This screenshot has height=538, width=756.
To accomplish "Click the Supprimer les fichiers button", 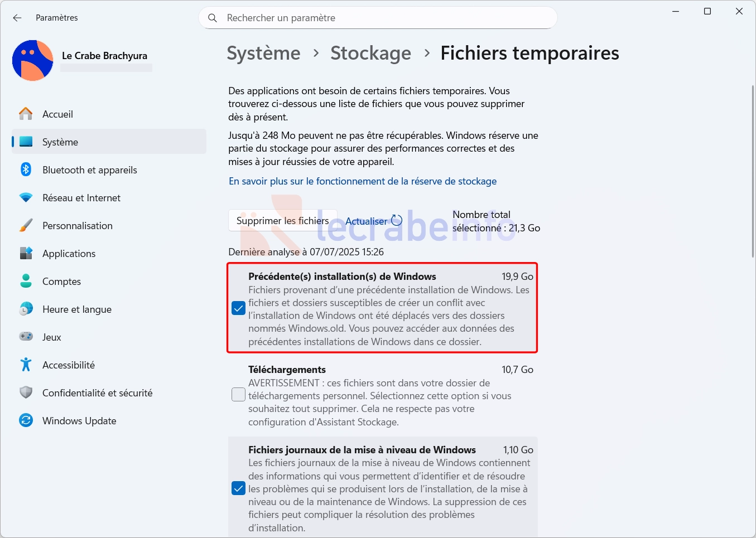I will click(x=283, y=221).
